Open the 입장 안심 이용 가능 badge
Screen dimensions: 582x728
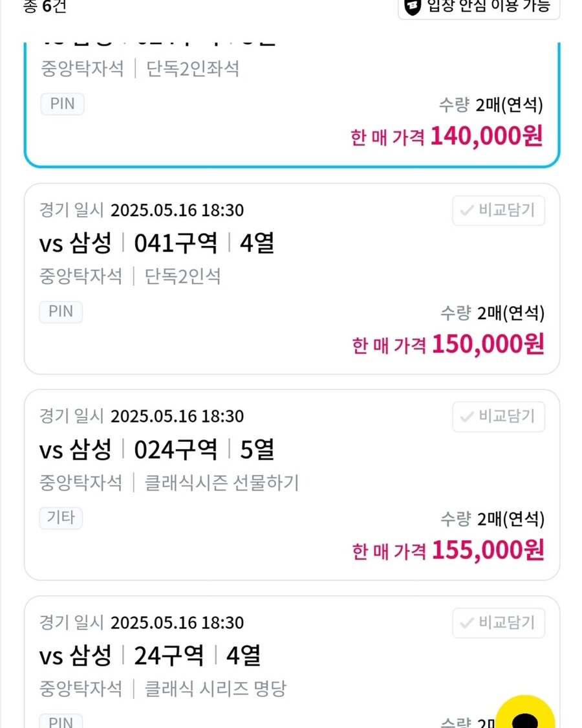click(x=479, y=7)
